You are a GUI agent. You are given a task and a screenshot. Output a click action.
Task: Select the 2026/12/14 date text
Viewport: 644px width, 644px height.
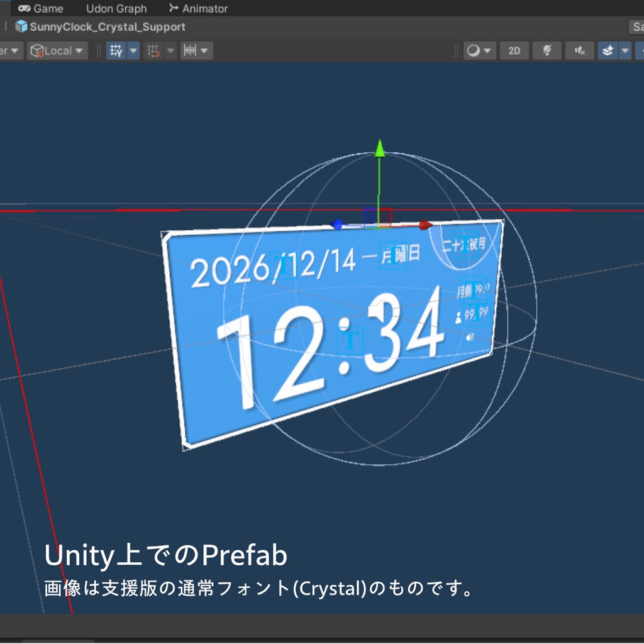pos(274,267)
